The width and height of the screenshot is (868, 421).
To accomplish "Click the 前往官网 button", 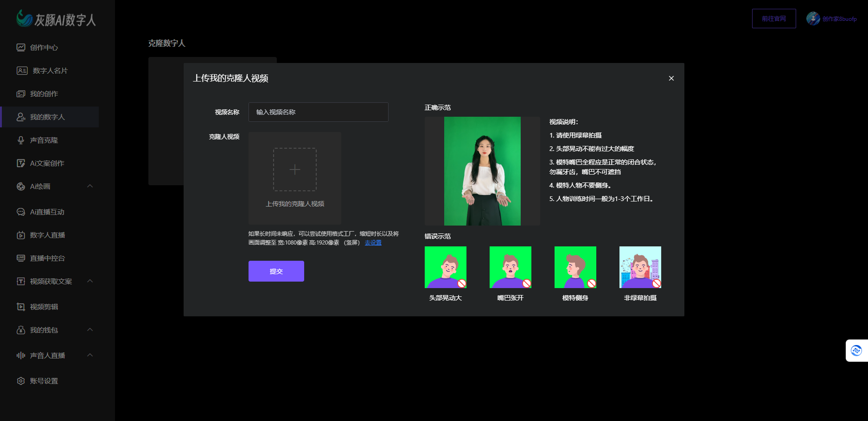I will pyautogui.click(x=773, y=19).
